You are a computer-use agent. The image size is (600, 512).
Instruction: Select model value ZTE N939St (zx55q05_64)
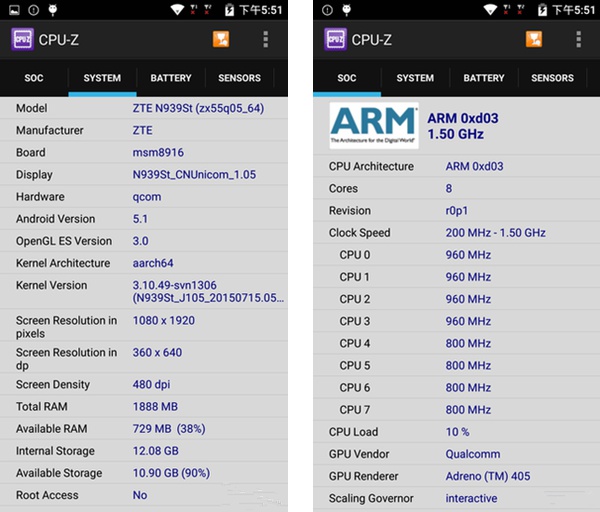(x=198, y=108)
